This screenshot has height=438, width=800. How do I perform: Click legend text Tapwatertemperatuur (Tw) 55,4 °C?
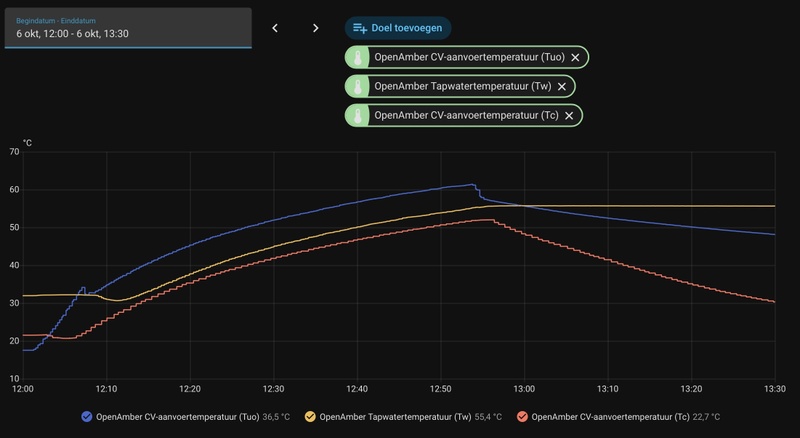(x=411, y=417)
